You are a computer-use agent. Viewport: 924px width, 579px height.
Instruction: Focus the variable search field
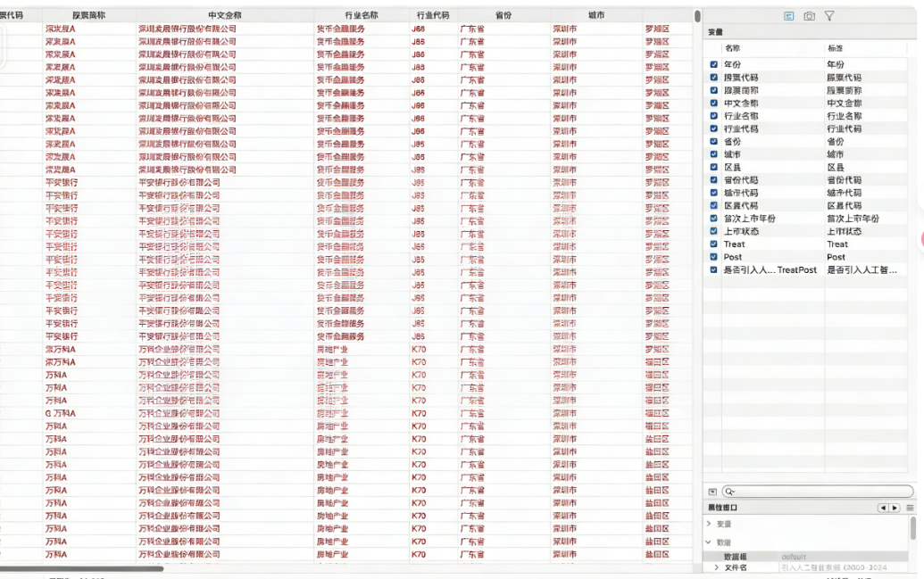coord(818,492)
